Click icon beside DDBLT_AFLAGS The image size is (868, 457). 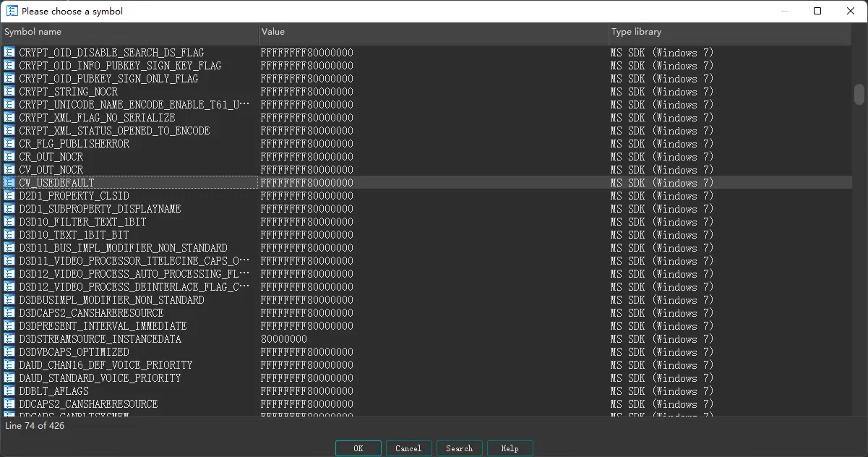click(x=9, y=391)
